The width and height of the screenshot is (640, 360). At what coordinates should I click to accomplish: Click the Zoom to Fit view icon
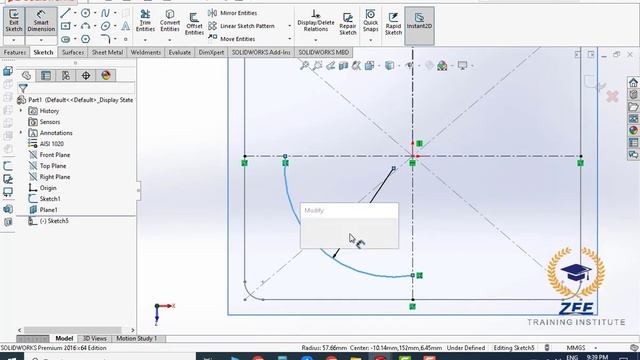coord(304,65)
